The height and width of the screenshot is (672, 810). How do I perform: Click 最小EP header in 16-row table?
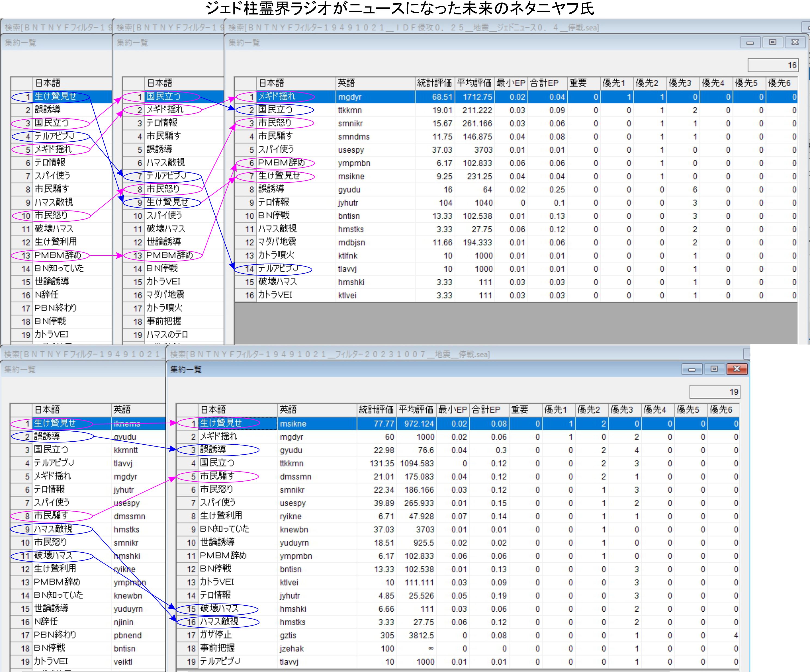tap(511, 83)
